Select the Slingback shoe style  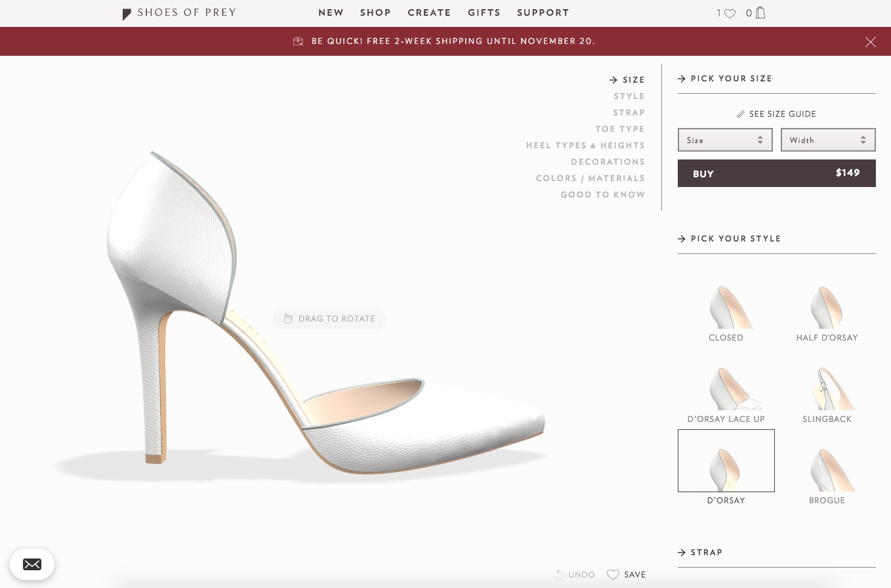(x=827, y=394)
